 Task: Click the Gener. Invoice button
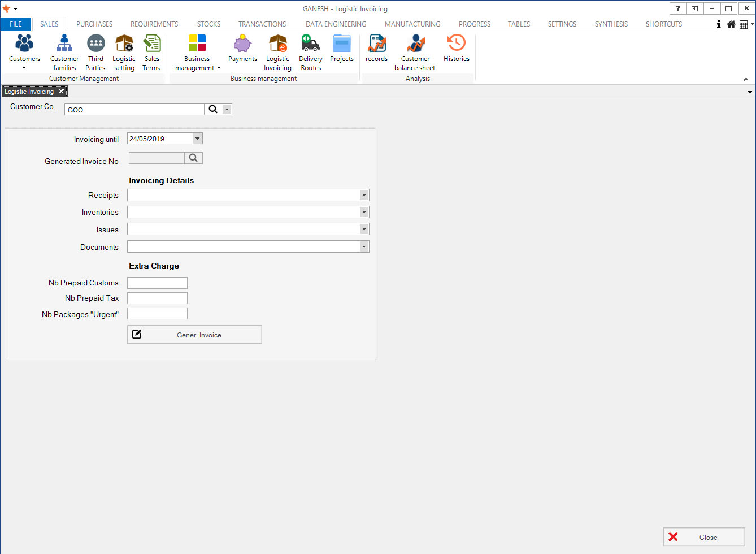[x=194, y=335]
